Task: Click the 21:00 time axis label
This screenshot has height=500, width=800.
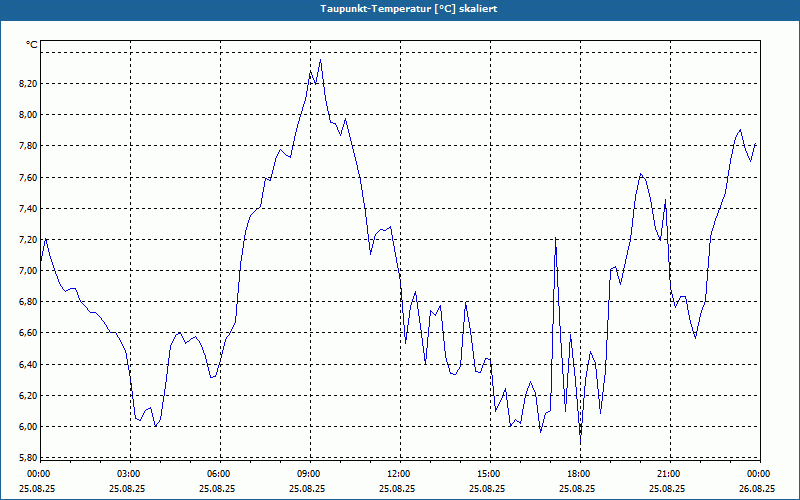Action: 670,474
